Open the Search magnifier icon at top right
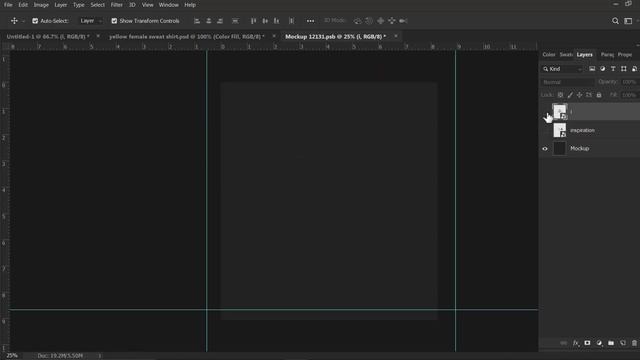640x360 pixels. [615, 21]
